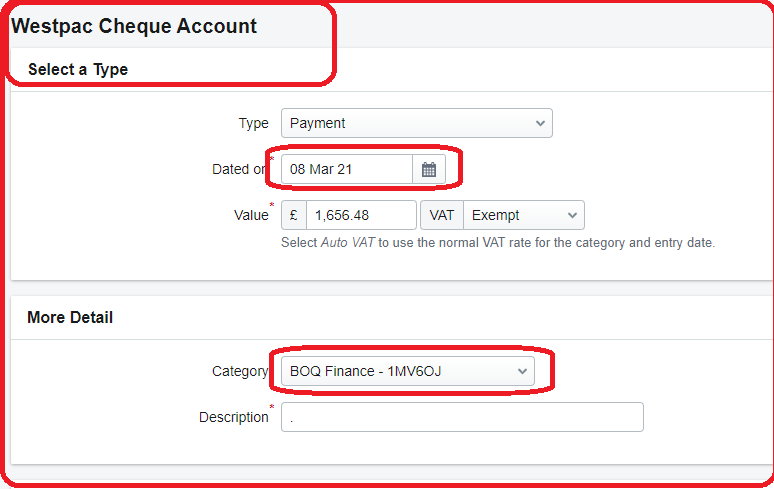Click the Type field label
This screenshot has height=489, width=774.
click(253, 123)
